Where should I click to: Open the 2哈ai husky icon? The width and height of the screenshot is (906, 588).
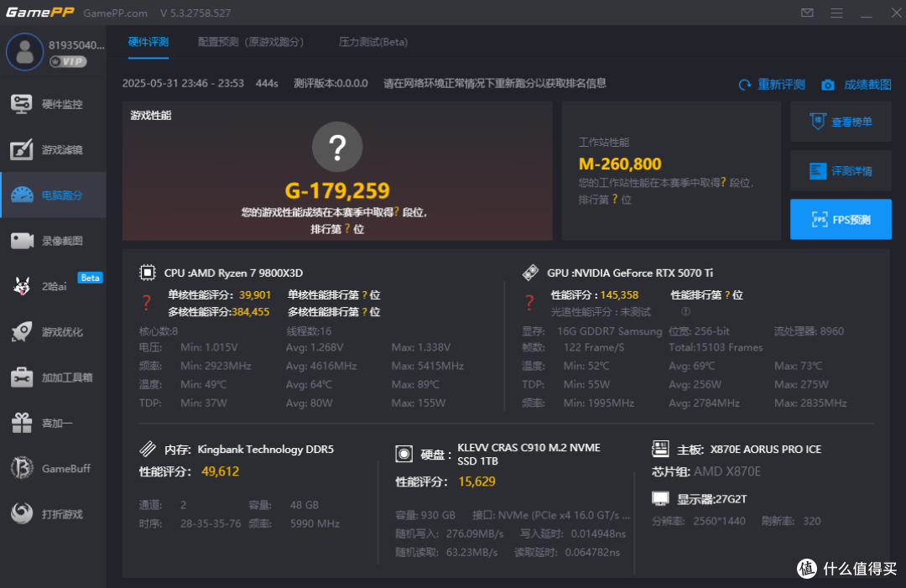(x=22, y=286)
